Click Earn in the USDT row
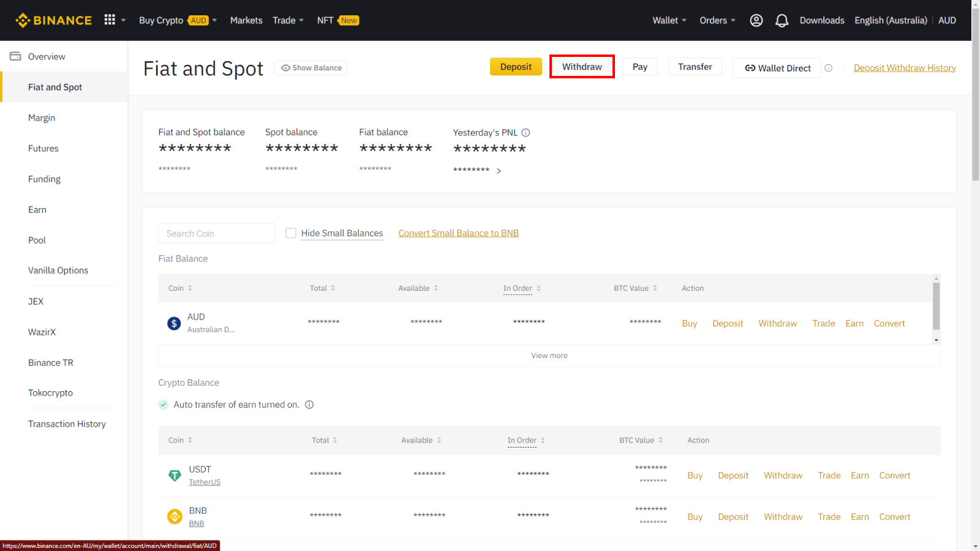 (860, 475)
